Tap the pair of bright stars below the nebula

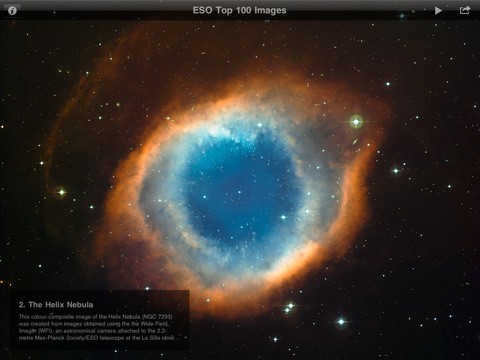(289, 308)
